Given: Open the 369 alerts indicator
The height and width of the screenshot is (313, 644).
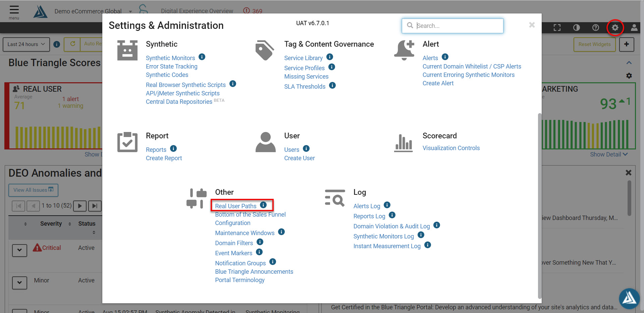Looking at the screenshot, I should pyautogui.click(x=253, y=11).
